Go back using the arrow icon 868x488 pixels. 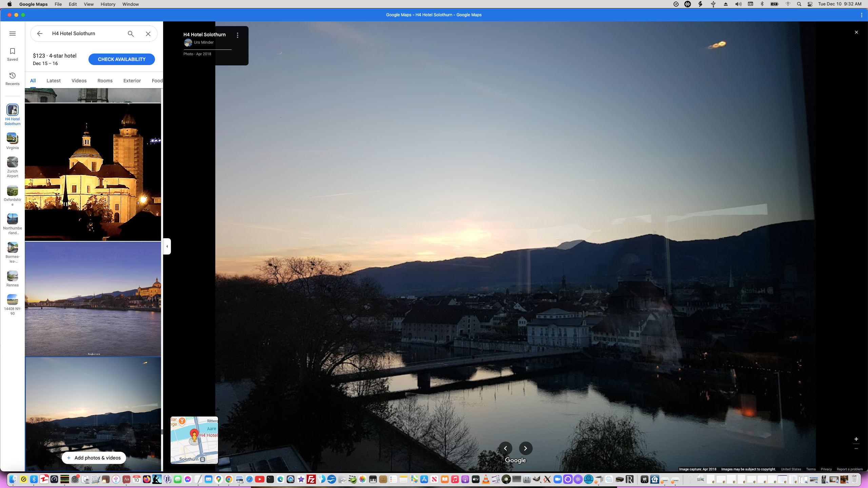40,34
